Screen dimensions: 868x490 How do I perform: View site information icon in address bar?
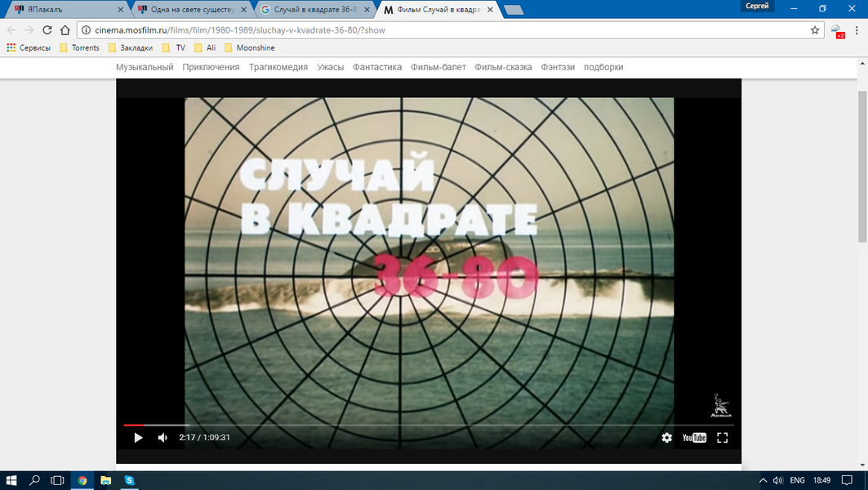pos(86,30)
